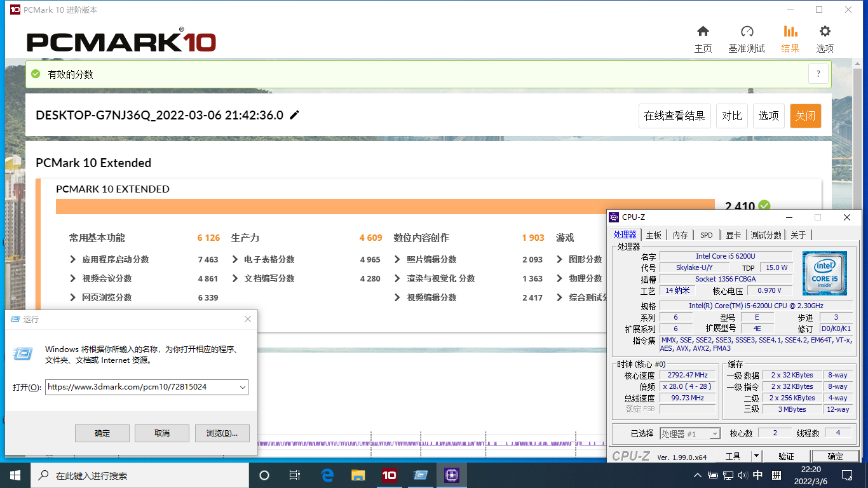
Task: Click the Chinese input mode indicator 中
Action: pyautogui.click(x=758, y=475)
